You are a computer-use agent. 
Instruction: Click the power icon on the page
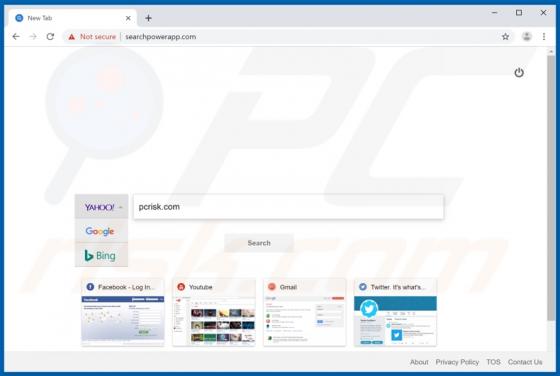(x=519, y=72)
